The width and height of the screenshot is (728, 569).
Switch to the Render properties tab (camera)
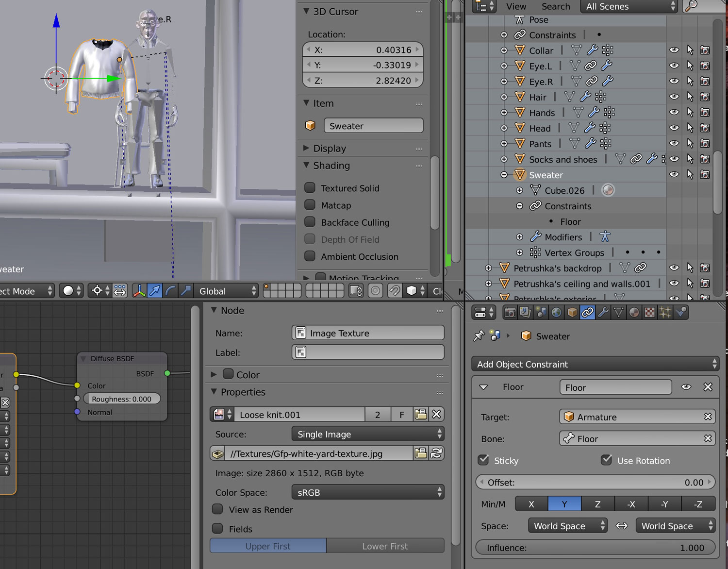510,313
